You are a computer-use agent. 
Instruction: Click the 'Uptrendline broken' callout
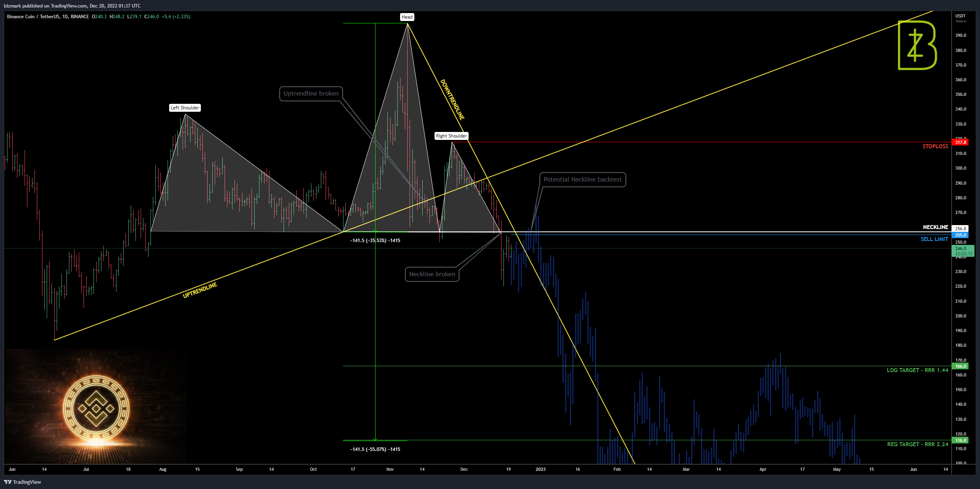coord(311,94)
